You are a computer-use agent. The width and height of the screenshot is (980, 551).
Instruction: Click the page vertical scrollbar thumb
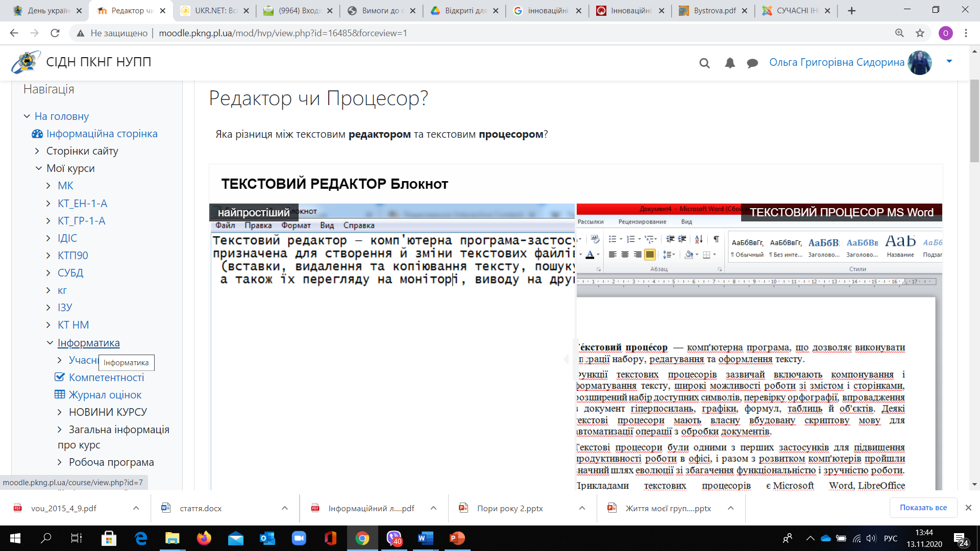point(974,120)
